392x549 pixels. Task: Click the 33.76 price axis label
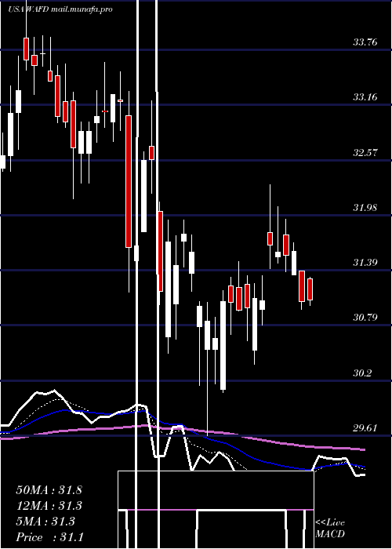pos(365,42)
